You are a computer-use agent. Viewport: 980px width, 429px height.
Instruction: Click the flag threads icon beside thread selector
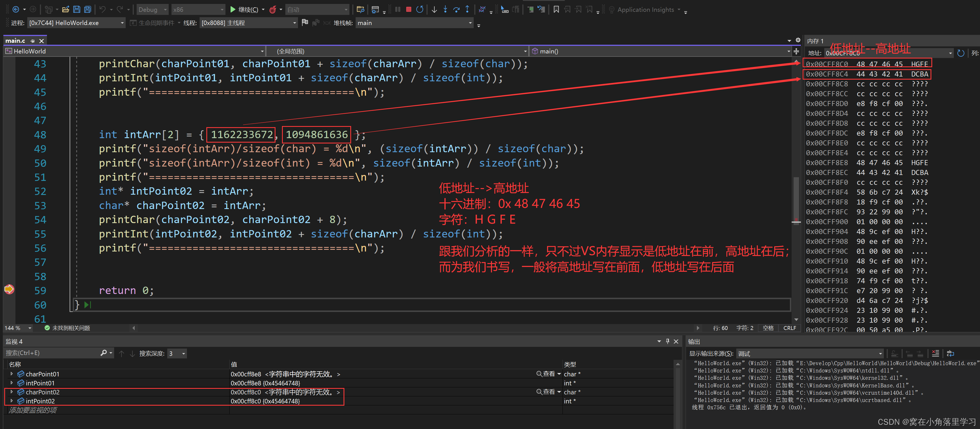[305, 23]
